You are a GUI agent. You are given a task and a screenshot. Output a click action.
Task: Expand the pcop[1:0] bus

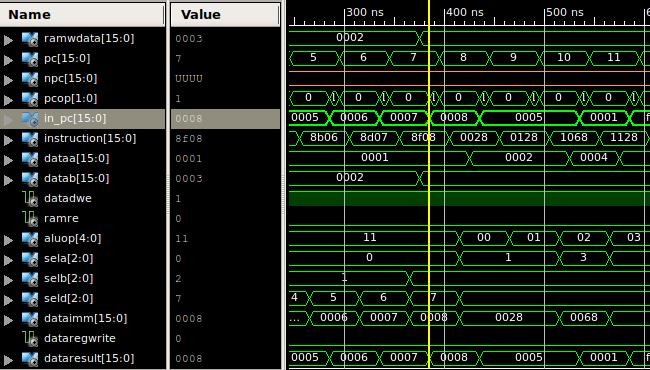pos(8,100)
